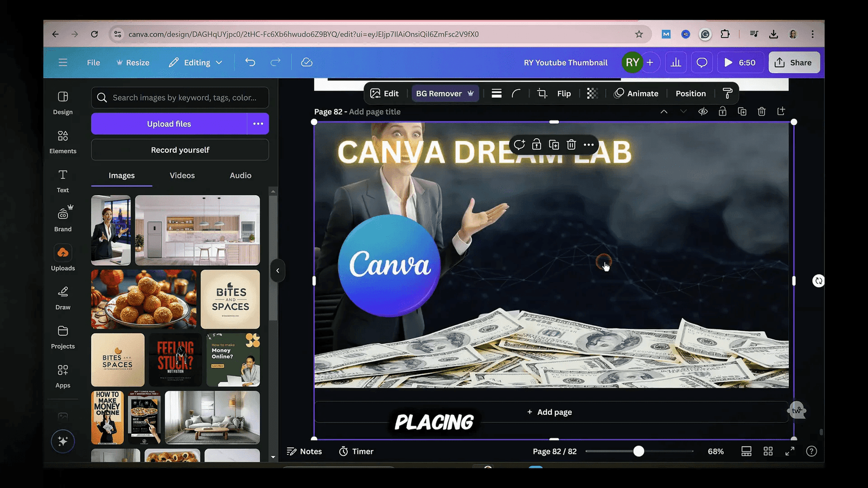Duplicate page 82
This screenshot has height=488, width=868.
pyautogui.click(x=742, y=111)
